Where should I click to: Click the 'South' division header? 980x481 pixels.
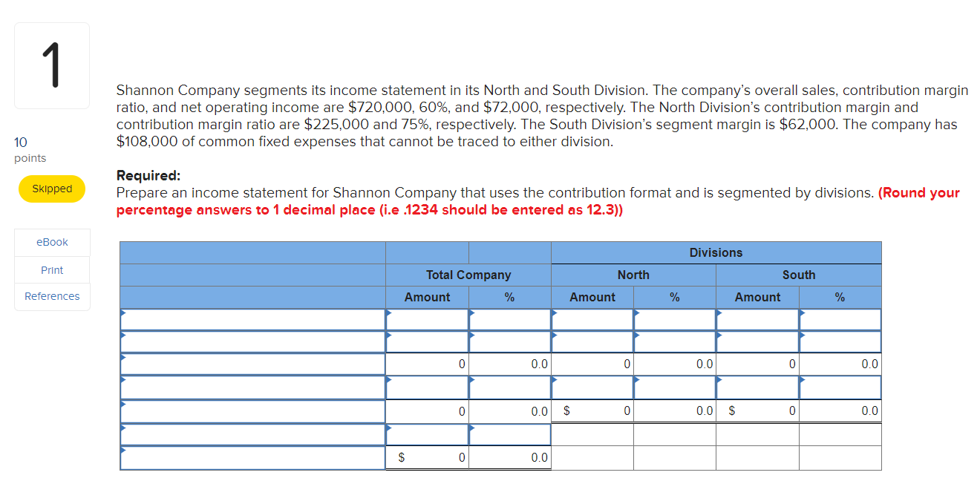(799, 275)
